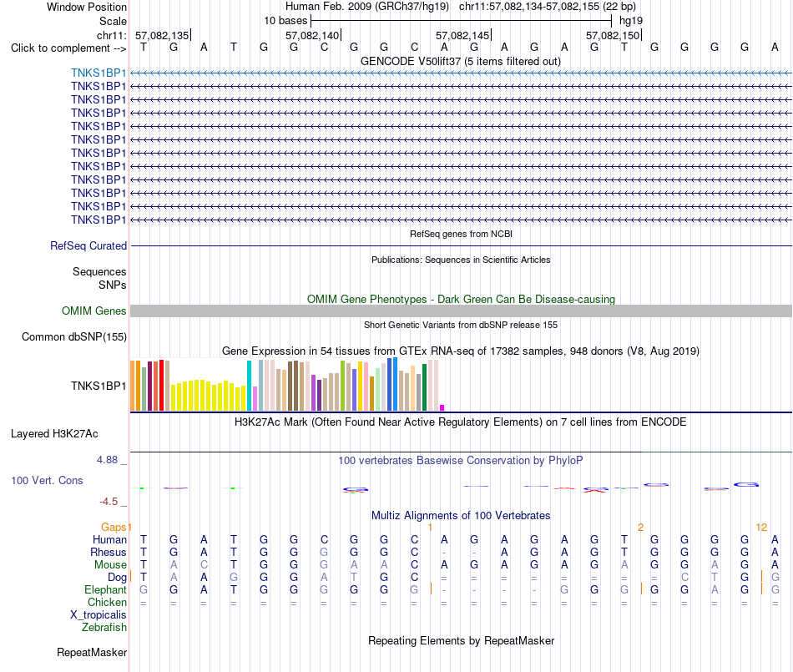This screenshot has width=793, height=672.
Task: Click the light blue TNKS1BP1 transcript label
Action: tap(98, 73)
